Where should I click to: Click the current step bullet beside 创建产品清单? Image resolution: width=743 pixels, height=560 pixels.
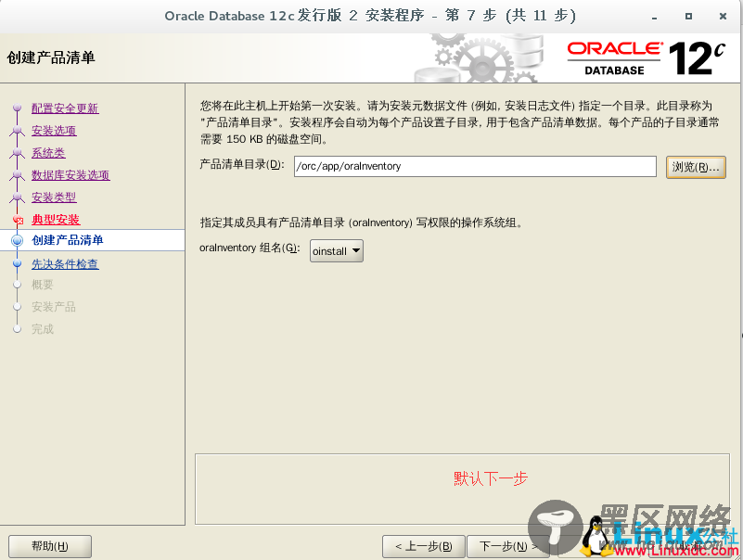[x=17, y=241]
